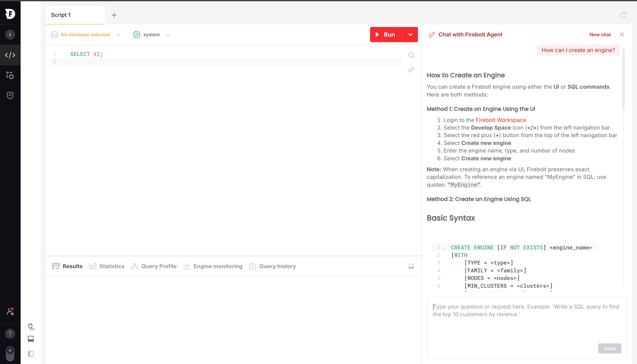
Task: Open the info icon in sidebar
Action: click(10, 35)
